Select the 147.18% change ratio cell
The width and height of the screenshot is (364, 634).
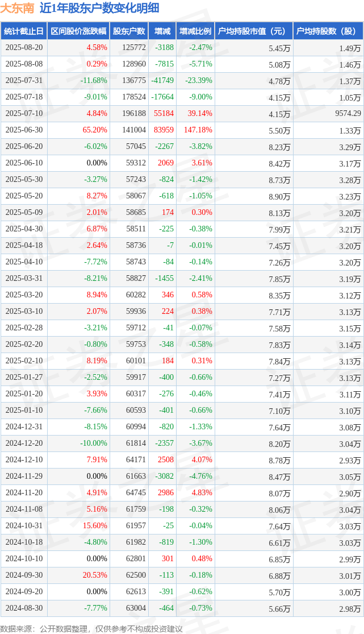[x=199, y=130]
